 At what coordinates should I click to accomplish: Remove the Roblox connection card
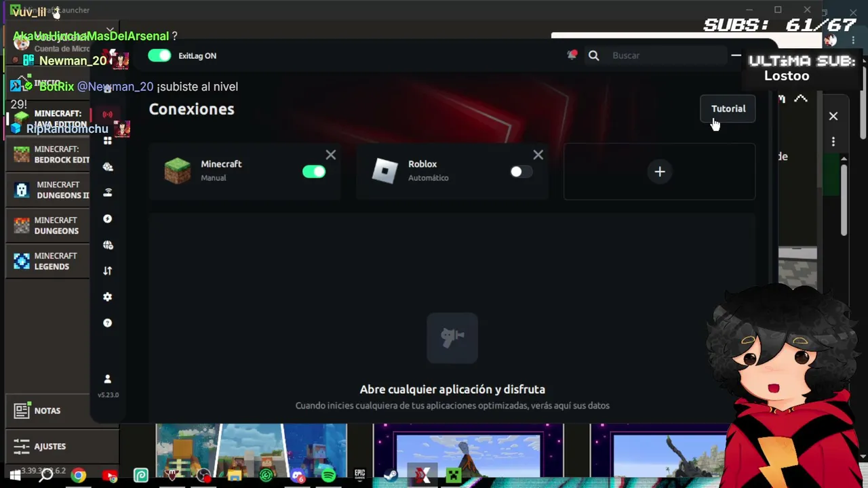(x=538, y=155)
